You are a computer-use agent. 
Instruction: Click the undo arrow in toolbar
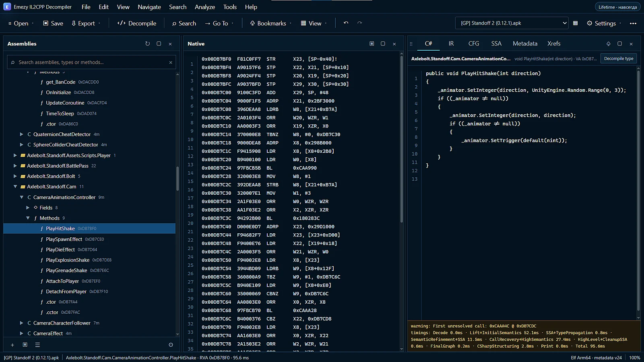(x=346, y=23)
